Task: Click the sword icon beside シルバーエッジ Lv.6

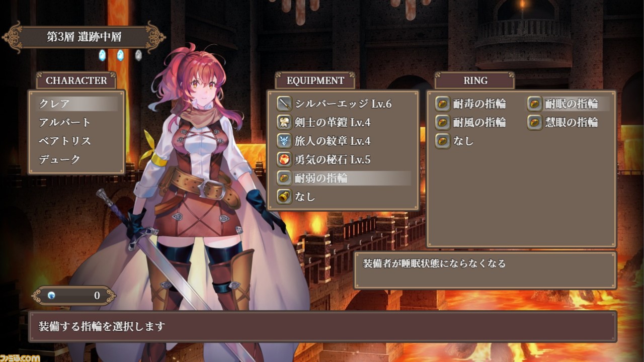Action: (x=284, y=104)
